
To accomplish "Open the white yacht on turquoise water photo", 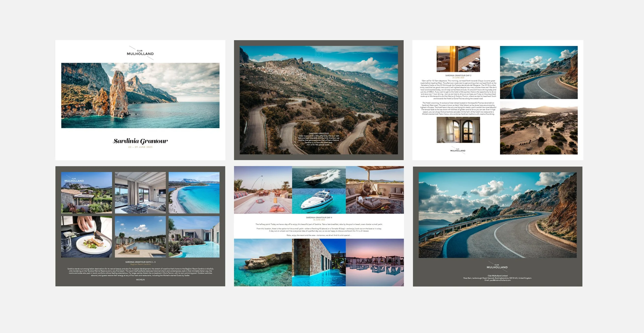I will [319, 201].
